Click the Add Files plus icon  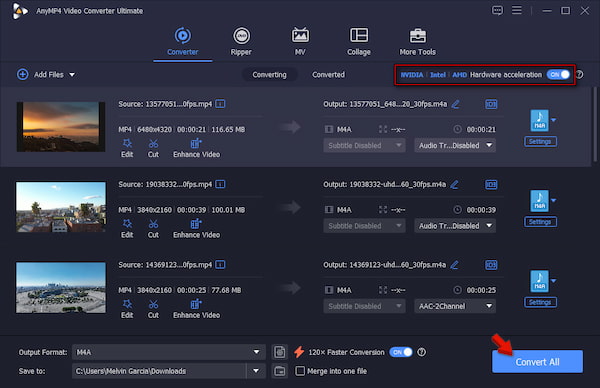coord(23,74)
